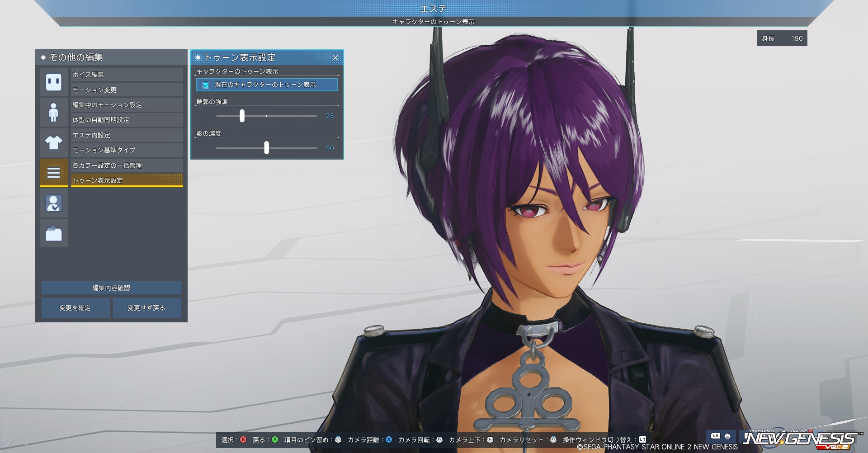
Task: Click the カメラ上下 stick hint icon
Action: (490, 439)
